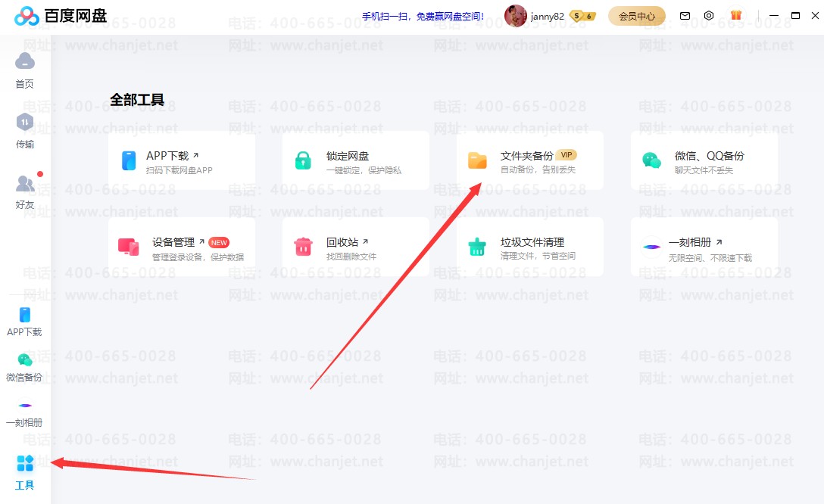The image size is (824, 504).
Task: Click the janny82 username text
Action: point(547,17)
